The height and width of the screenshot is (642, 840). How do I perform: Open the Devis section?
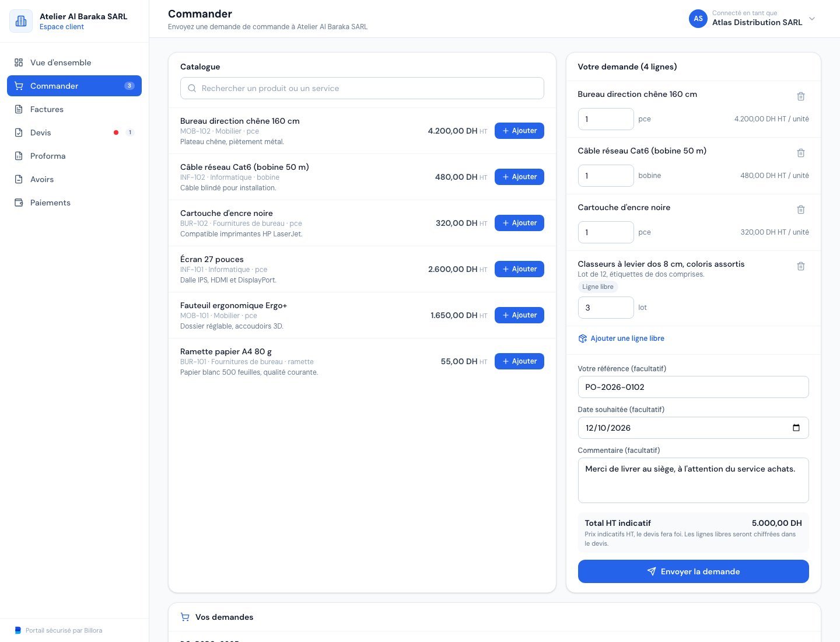click(x=74, y=132)
